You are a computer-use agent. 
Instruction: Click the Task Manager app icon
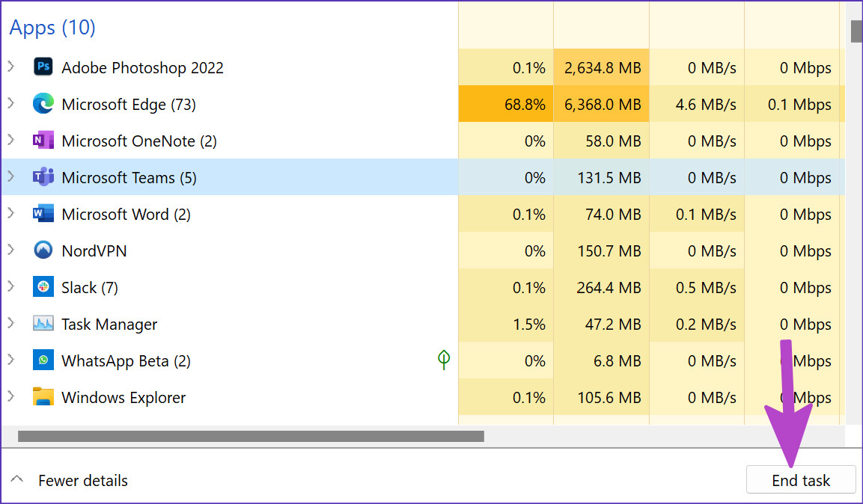[x=43, y=324]
